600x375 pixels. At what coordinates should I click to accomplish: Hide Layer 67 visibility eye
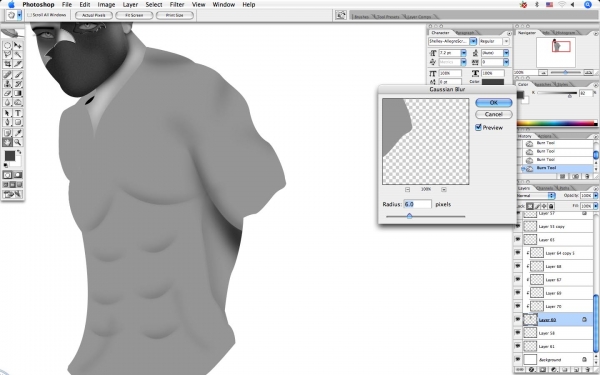pos(518,280)
